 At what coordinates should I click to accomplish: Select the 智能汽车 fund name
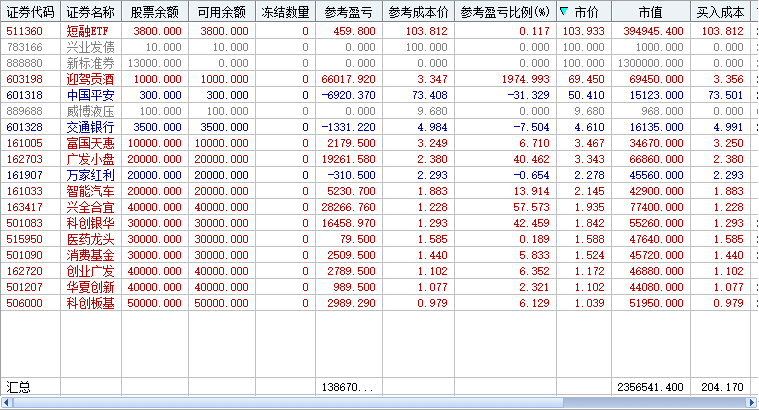click(91, 191)
